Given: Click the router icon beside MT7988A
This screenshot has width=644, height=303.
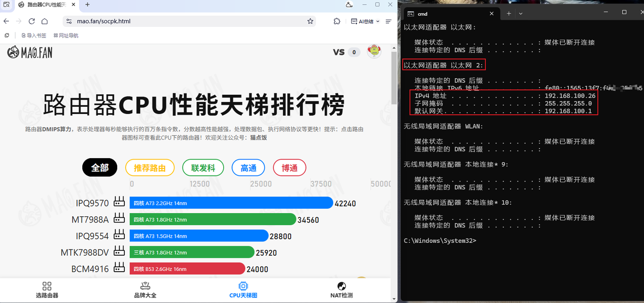Looking at the screenshot, I should (x=119, y=218).
